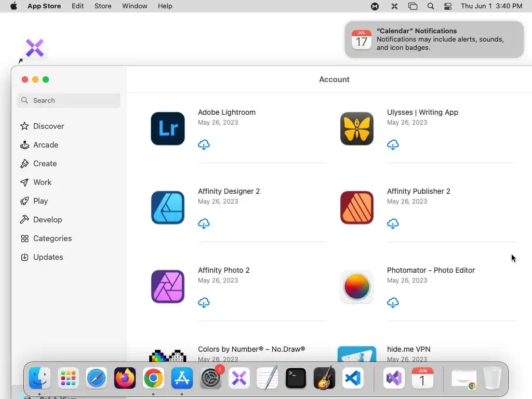This screenshot has height=399, width=532.
Task: Open the Edit menu
Action: (78, 6)
